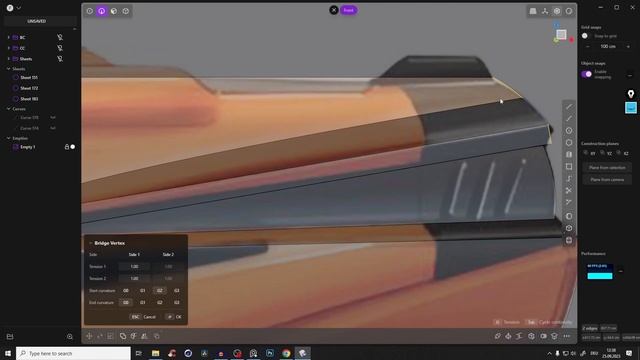Image resolution: width=640 pixels, height=360 pixels.
Task: Toggle the Enable snapping switch
Action: (x=587, y=74)
